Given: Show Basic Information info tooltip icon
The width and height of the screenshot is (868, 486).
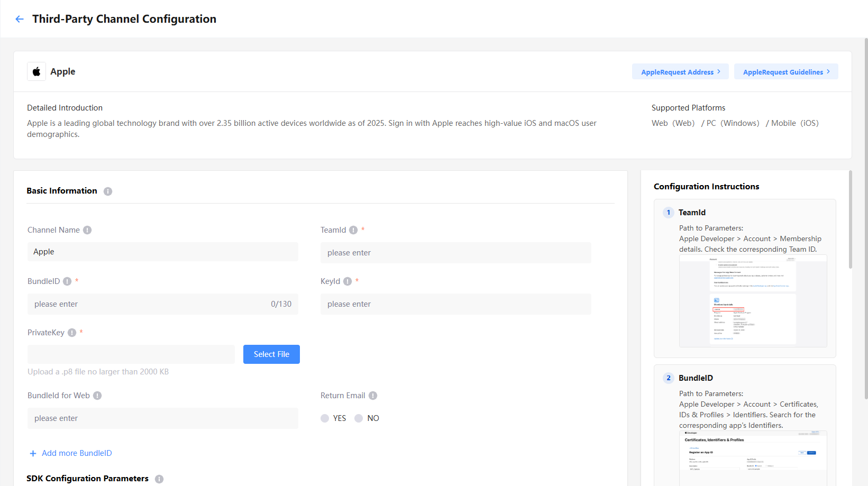Looking at the screenshot, I should click(x=108, y=191).
